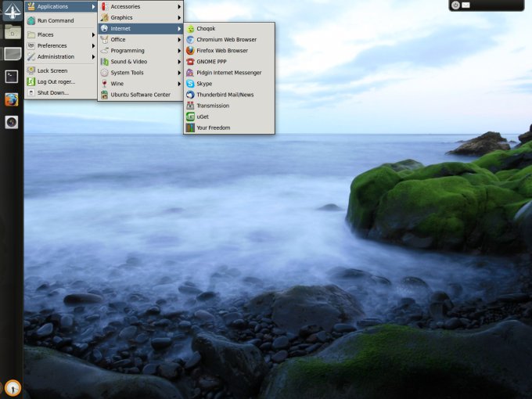
Task: Click the Run Command icon
Action: [x=31, y=20]
